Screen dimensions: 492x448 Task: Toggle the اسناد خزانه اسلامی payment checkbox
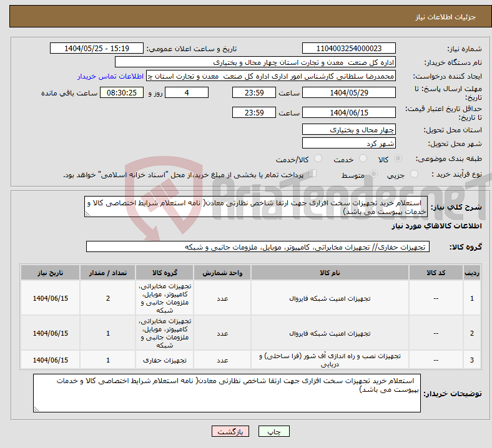point(313,175)
